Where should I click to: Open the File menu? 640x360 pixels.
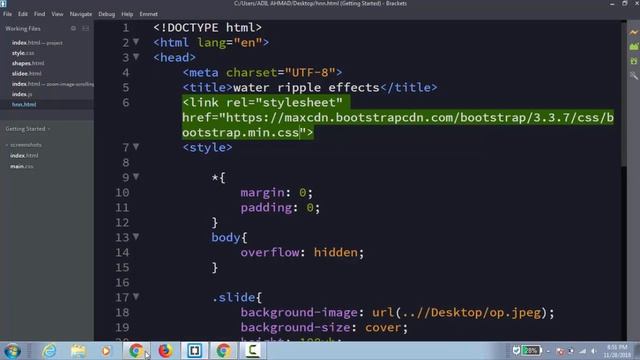pyautogui.click(x=7, y=14)
